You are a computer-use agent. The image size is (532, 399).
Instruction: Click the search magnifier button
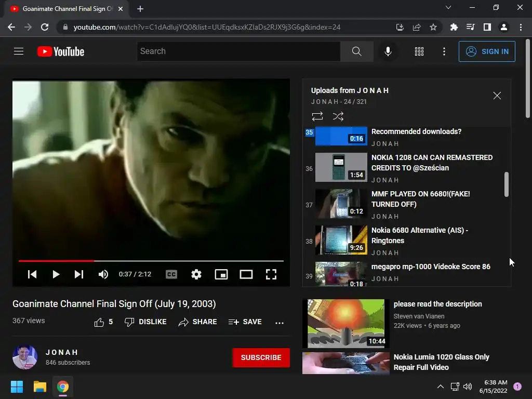356,51
